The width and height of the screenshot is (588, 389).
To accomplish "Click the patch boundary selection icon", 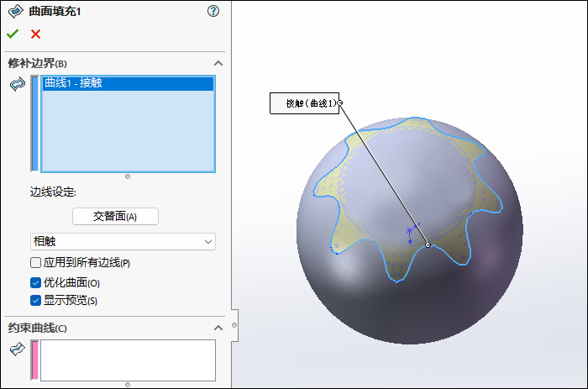I will pyautogui.click(x=17, y=84).
